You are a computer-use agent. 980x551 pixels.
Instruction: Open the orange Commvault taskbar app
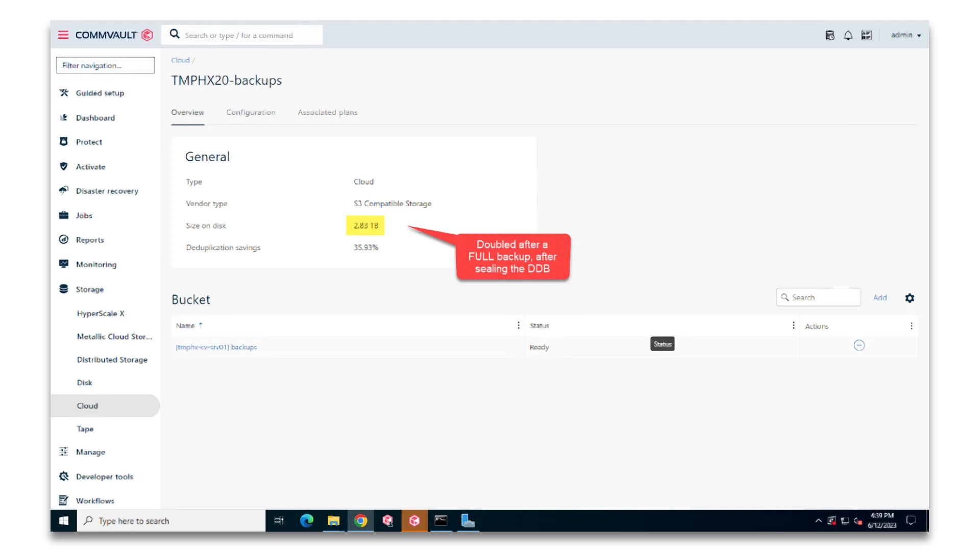(414, 520)
